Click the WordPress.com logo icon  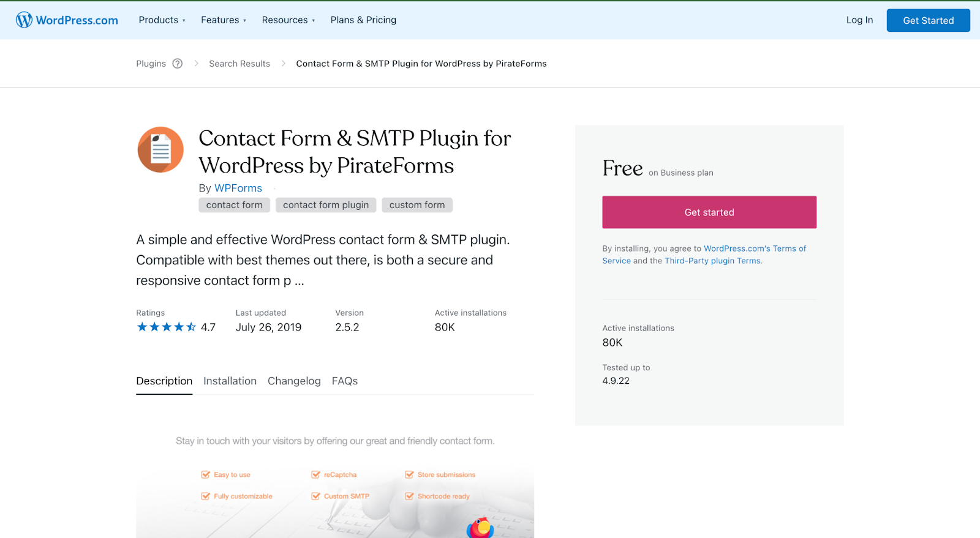coord(24,20)
